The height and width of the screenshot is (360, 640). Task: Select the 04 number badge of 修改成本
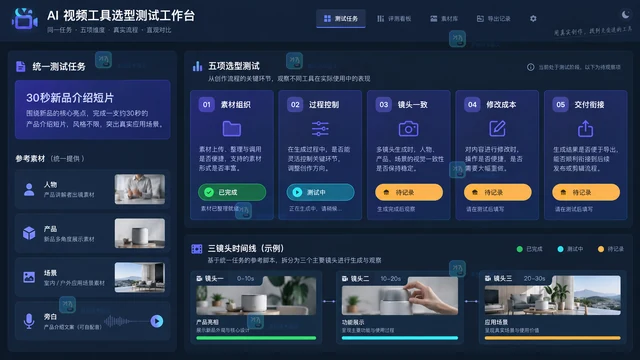pyautogui.click(x=472, y=104)
